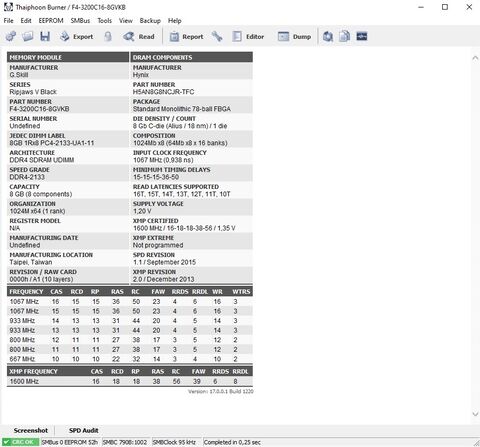The width and height of the screenshot is (480, 447).
Task: Click the DRAM part number 'H5AN8G8NCJR-TFC'
Action: 163,92
